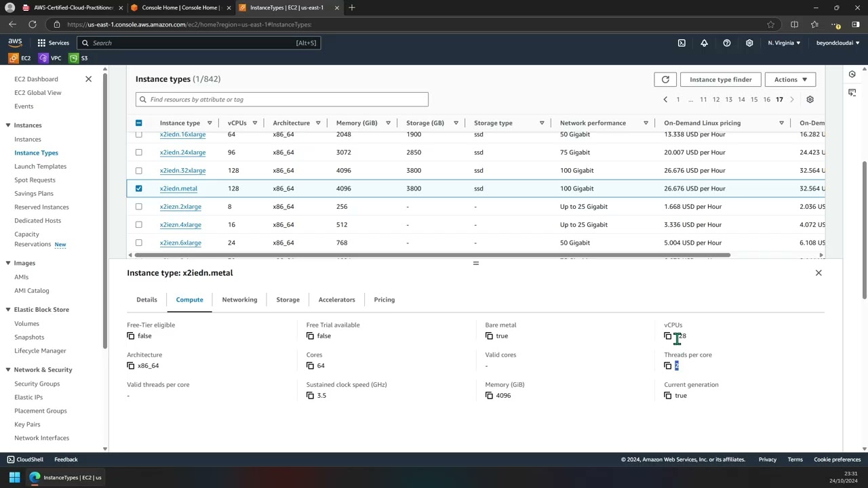Screen dimensions: 868x488
Task: Select the x2iezn.6xlarge row checkbox
Action: point(138,243)
